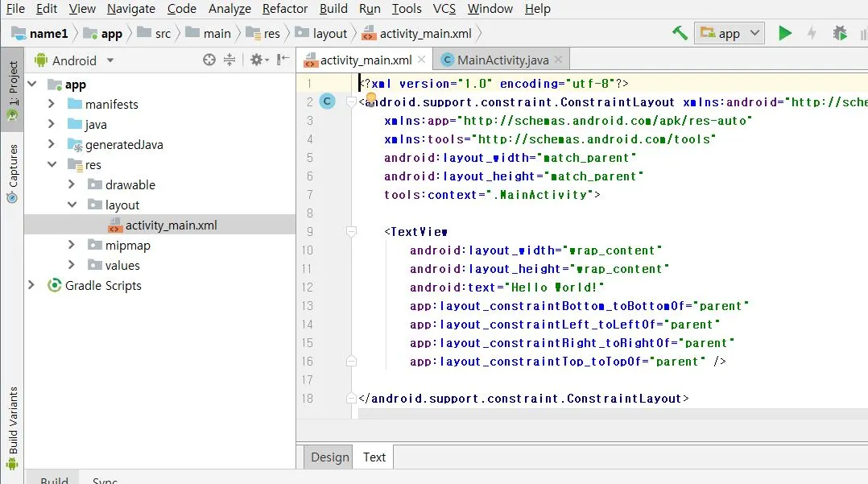868x484 pixels.
Task: Open the View menu
Action: [x=82, y=9]
